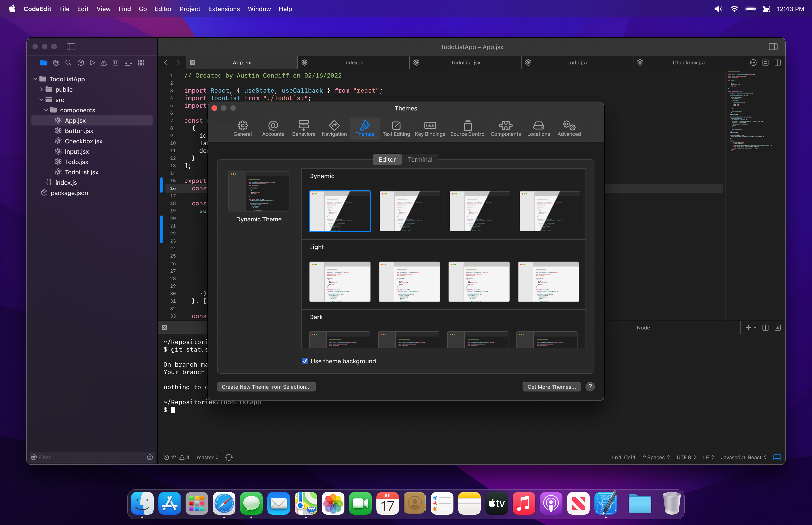Switch to the Terminal themes tab
The width and height of the screenshot is (812, 525).
(x=420, y=159)
